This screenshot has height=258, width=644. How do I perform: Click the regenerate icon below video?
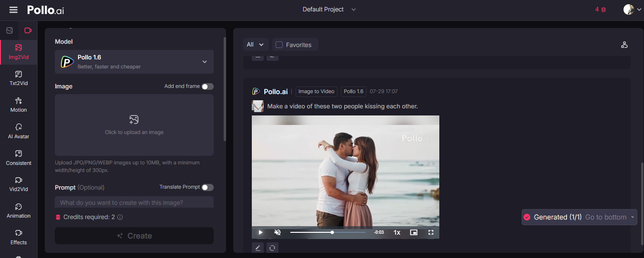272,248
